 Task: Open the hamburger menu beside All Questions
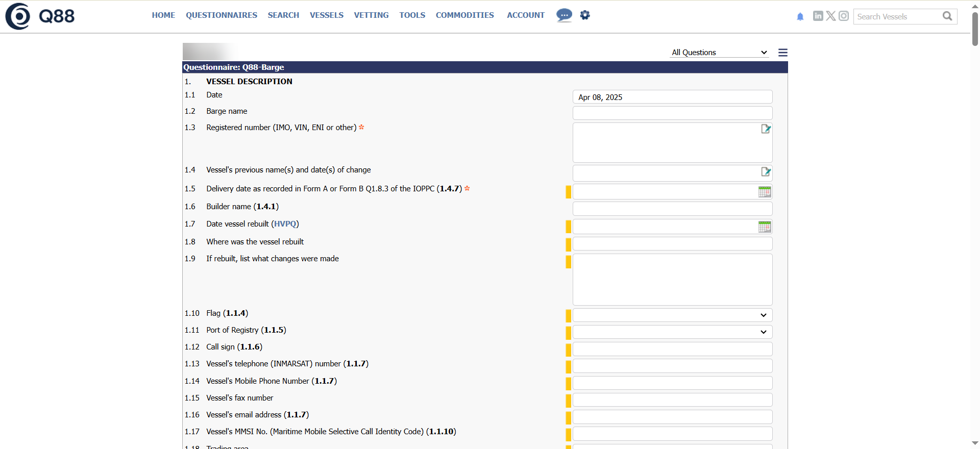(x=782, y=53)
